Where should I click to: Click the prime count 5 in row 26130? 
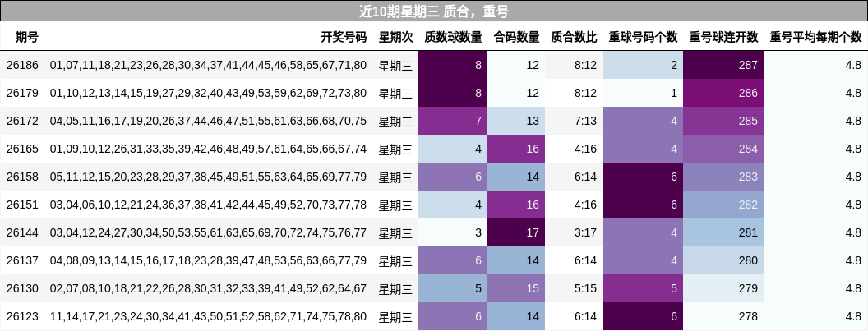point(453,289)
